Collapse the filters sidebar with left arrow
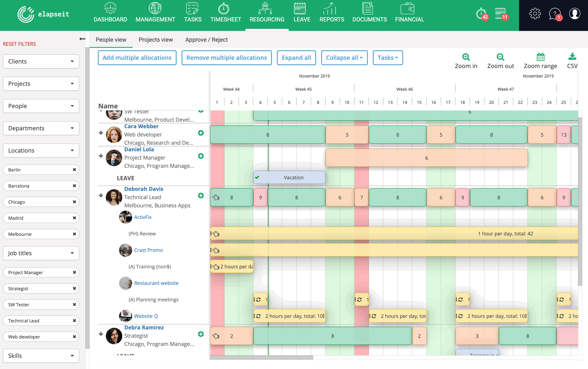Viewport: 588px width, 369px height. 82,39
